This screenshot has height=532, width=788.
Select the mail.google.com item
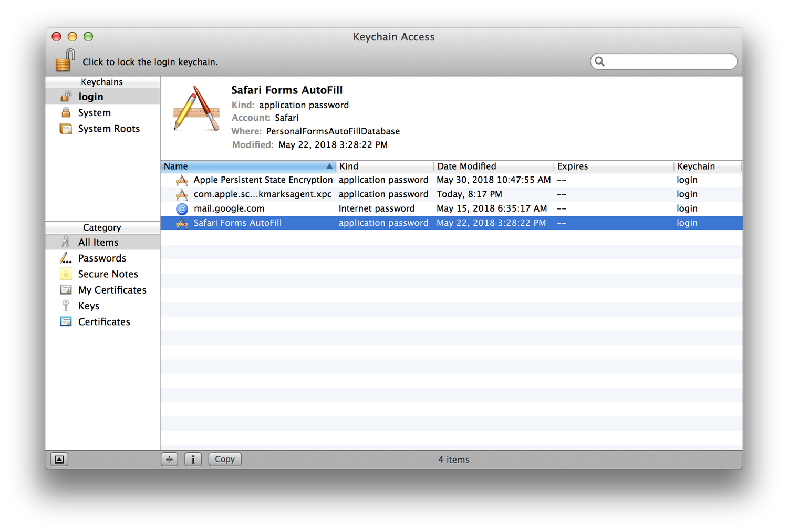pos(451,208)
